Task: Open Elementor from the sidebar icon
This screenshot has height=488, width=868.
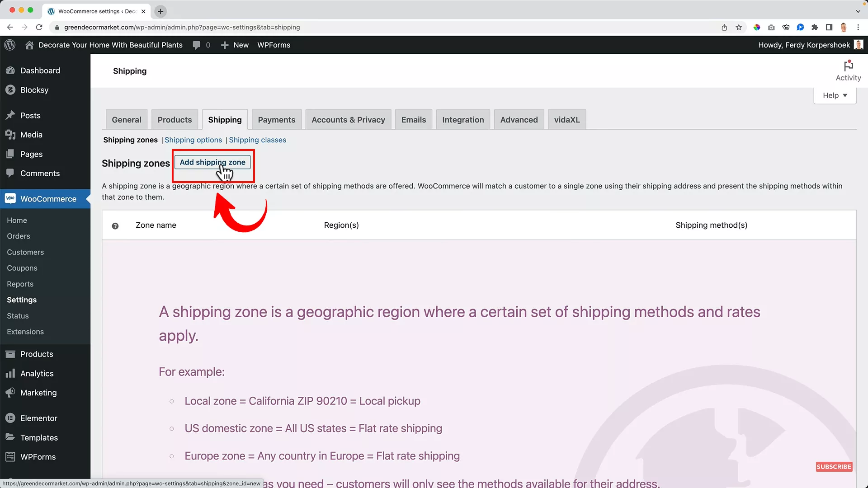Action: [x=10, y=418]
